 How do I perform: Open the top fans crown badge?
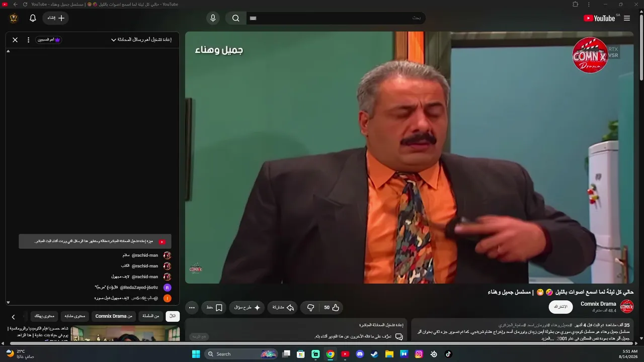[x=49, y=40]
